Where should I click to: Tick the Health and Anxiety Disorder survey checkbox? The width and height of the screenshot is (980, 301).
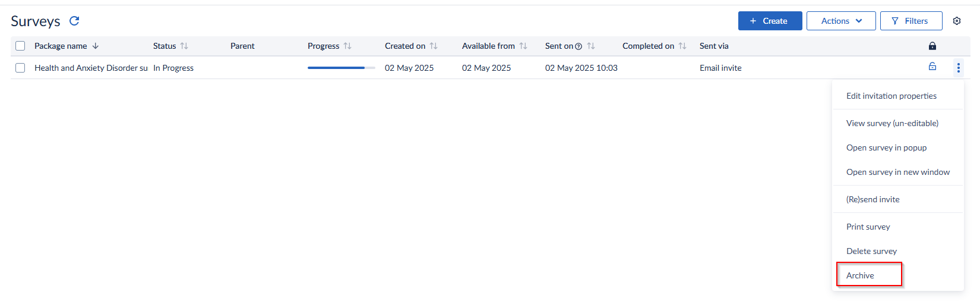20,68
